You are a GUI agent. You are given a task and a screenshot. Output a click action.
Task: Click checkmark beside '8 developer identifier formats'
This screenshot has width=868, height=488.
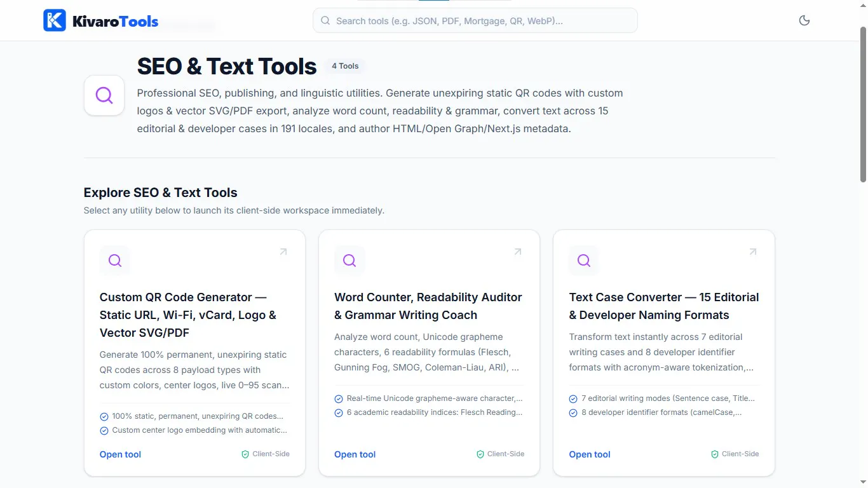click(x=574, y=413)
